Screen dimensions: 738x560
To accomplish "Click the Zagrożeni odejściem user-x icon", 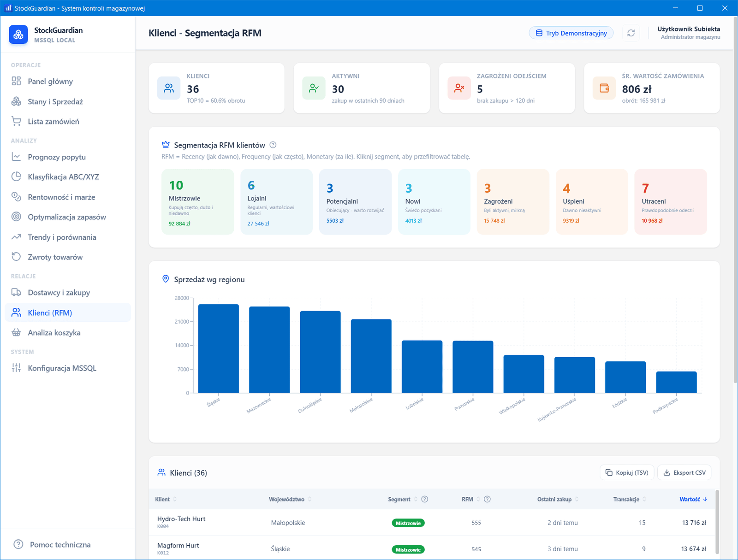I will click(x=459, y=88).
